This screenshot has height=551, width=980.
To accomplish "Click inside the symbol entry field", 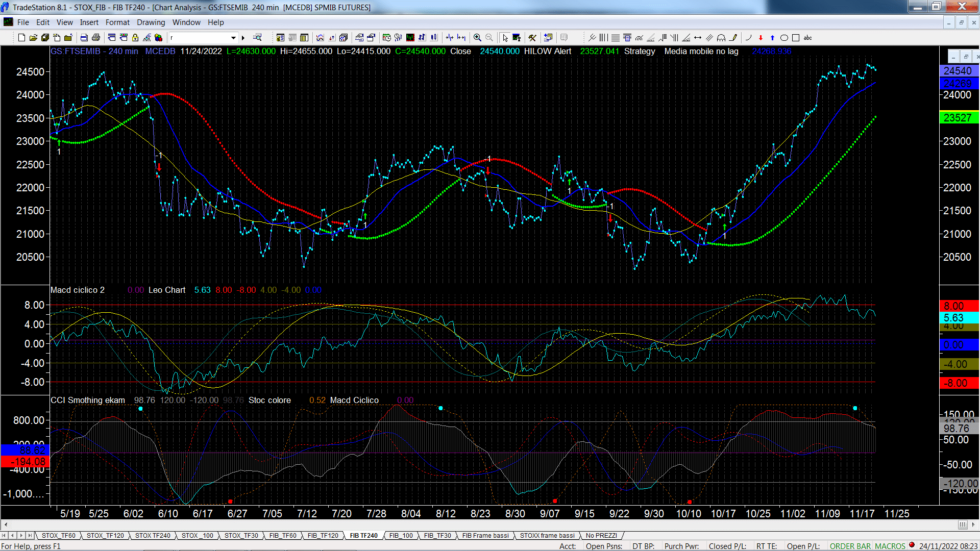I will tap(199, 38).
